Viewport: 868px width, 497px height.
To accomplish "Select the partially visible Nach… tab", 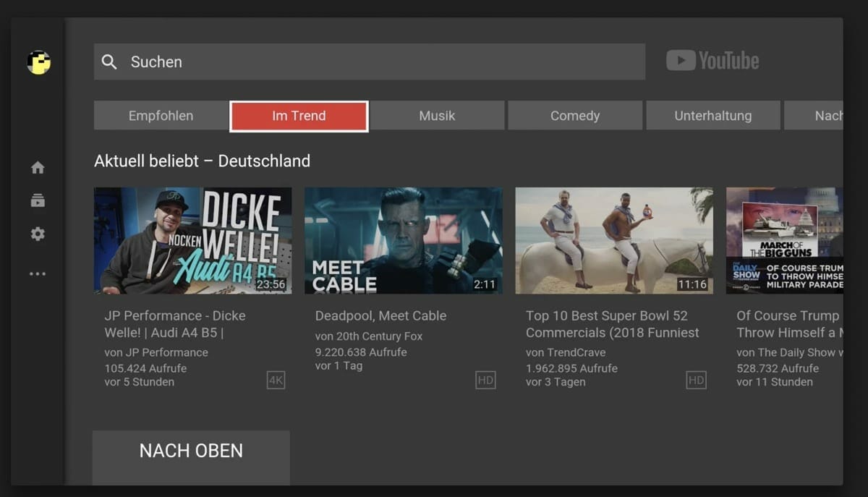I will pos(814,116).
